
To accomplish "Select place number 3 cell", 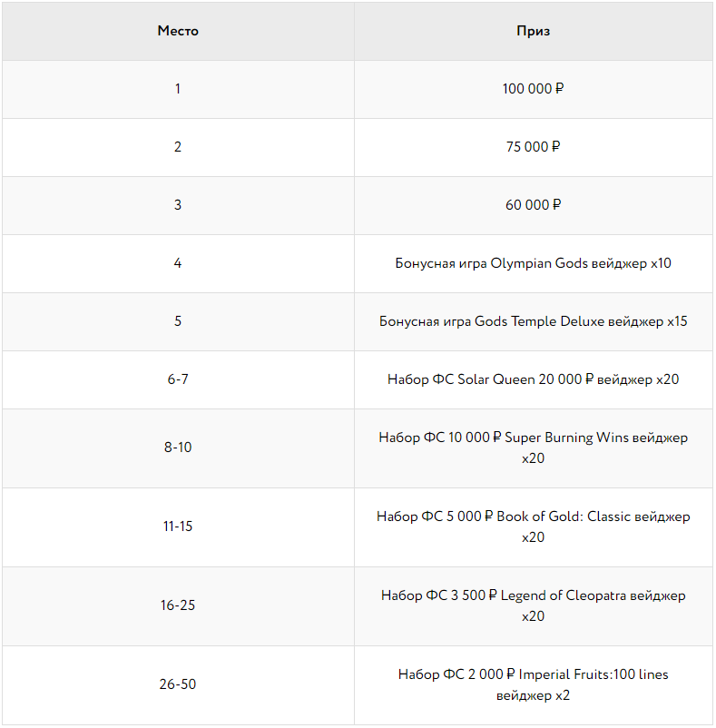I will 178,205.
